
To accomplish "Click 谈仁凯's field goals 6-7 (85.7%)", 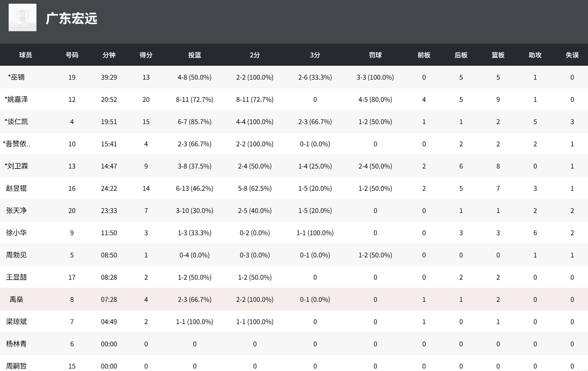I will 195,122.
